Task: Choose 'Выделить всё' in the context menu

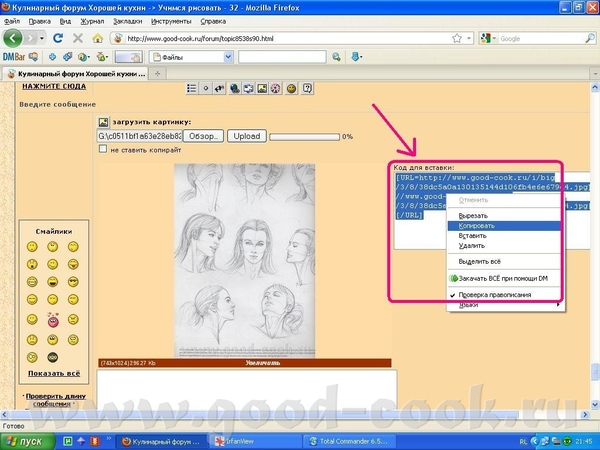Action: pos(504,262)
